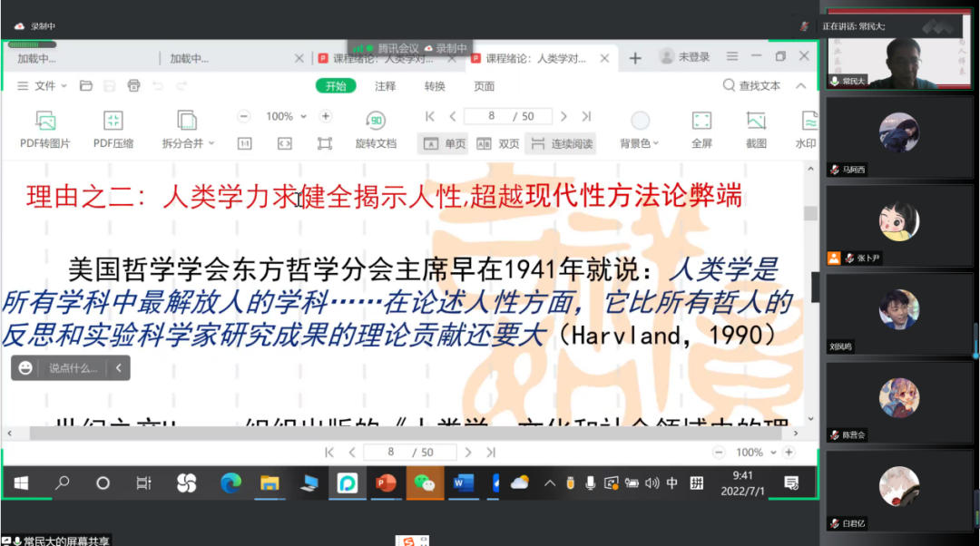Toggle 连续阅读 continuous reading mode
This screenshot has height=546, width=980.
[x=562, y=143]
